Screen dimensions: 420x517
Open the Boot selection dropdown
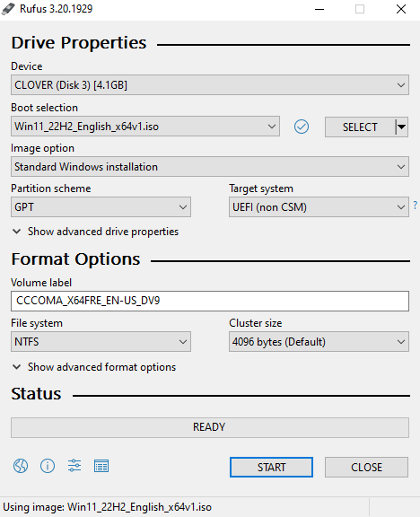coord(145,127)
